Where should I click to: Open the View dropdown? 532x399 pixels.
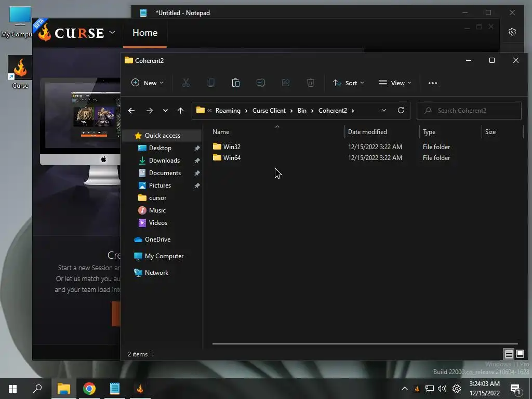[x=395, y=83]
